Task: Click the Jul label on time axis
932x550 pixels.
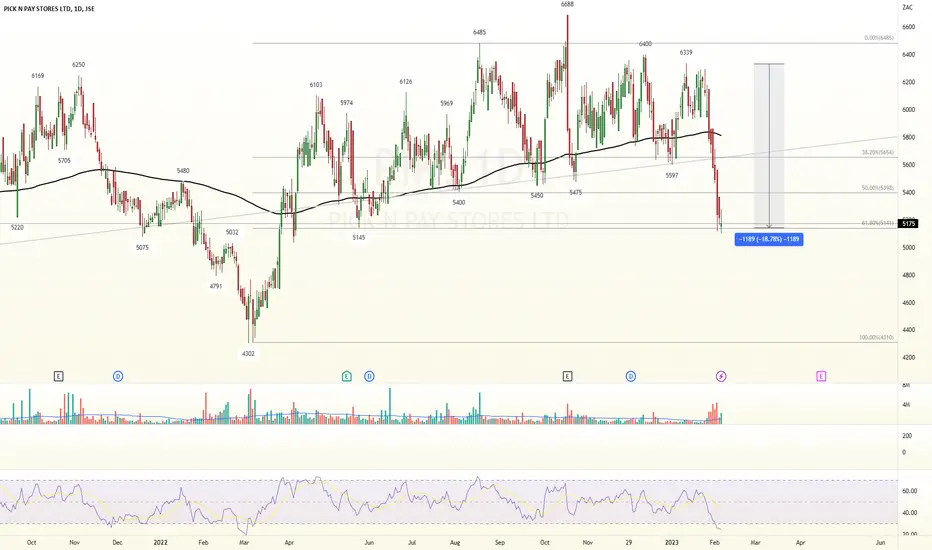Action: [x=412, y=542]
